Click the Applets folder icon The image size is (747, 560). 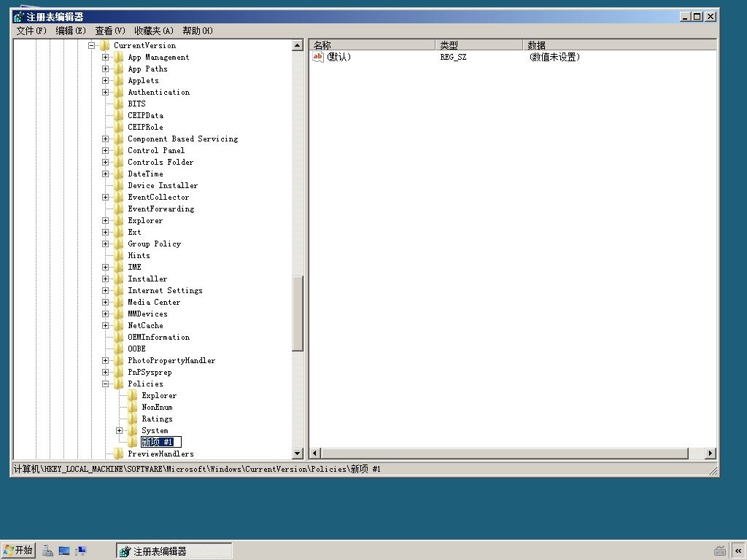[119, 80]
